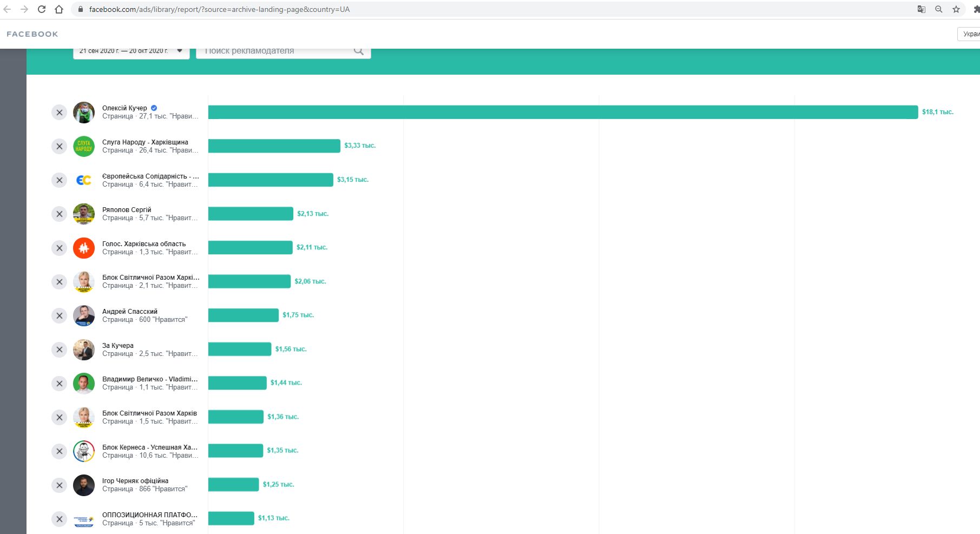Click the address bar URL
The height and width of the screenshot is (534, 980).
point(220,9)
